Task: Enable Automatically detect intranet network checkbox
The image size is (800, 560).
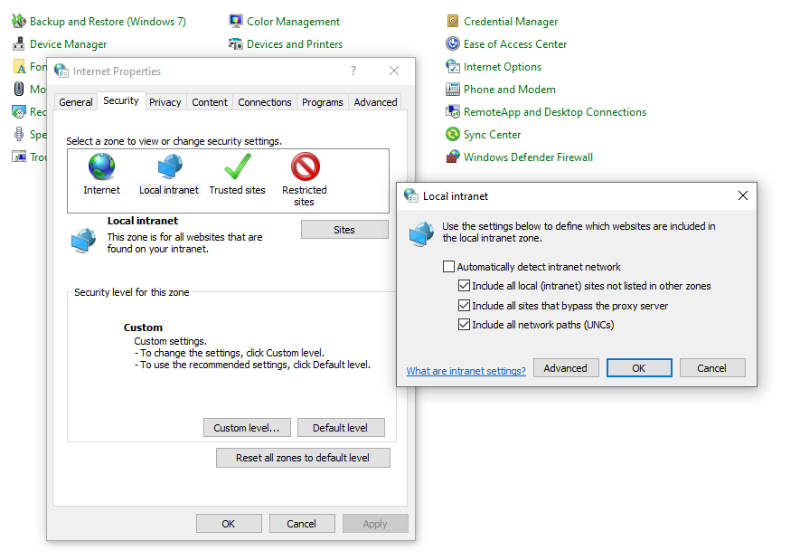Action: 448,267
